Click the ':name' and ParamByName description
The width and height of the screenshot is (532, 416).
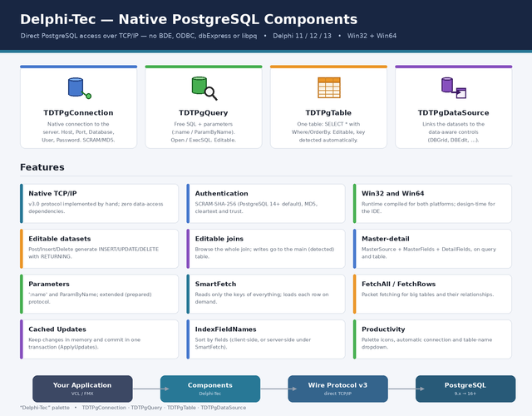[x=90, y=298]
